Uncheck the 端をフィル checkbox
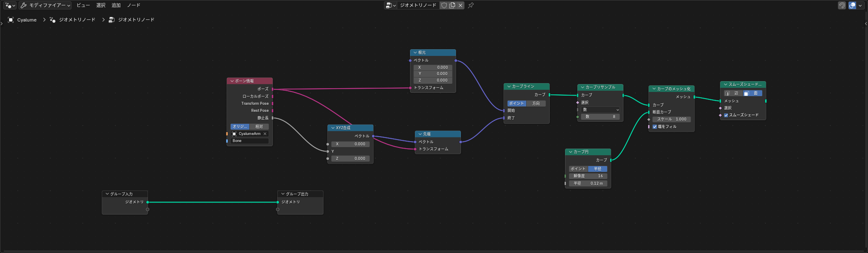The image size is (868, 253). coord(655,127)
